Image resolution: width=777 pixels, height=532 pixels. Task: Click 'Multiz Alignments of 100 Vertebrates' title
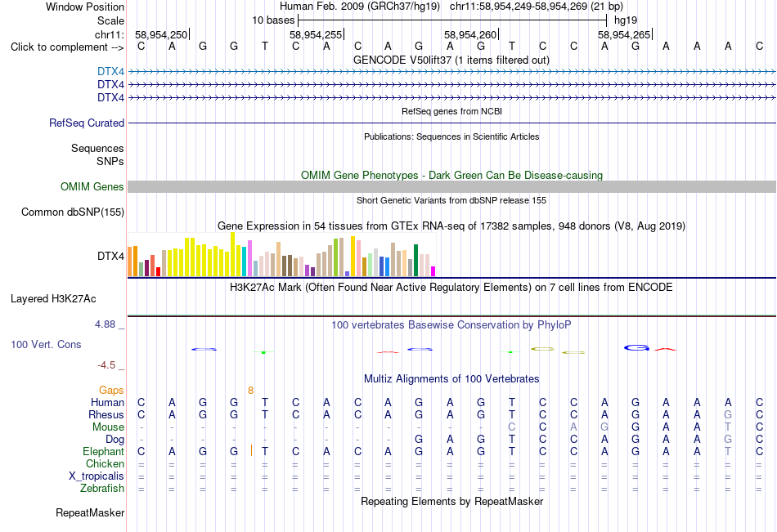[x=451, y=379]
